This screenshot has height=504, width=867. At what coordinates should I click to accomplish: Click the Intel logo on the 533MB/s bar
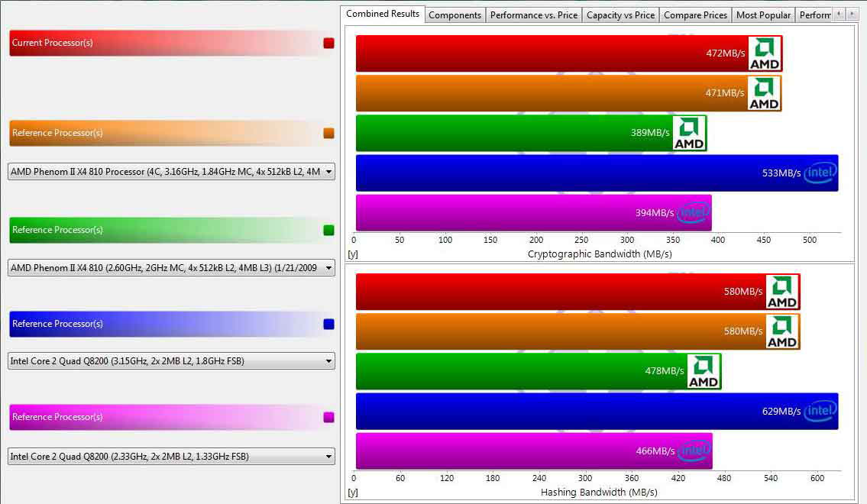tap(820, 173)
